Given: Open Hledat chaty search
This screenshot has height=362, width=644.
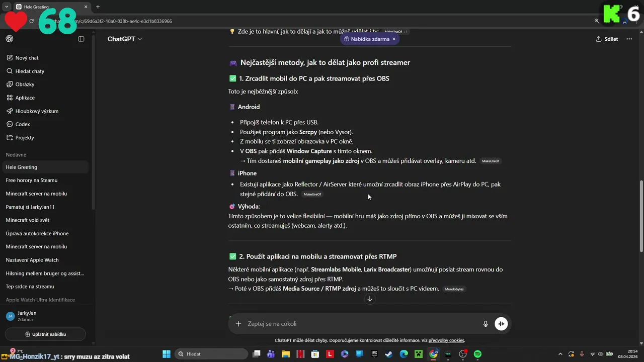Looking at the screenshot, I should [x=46, y=71].
